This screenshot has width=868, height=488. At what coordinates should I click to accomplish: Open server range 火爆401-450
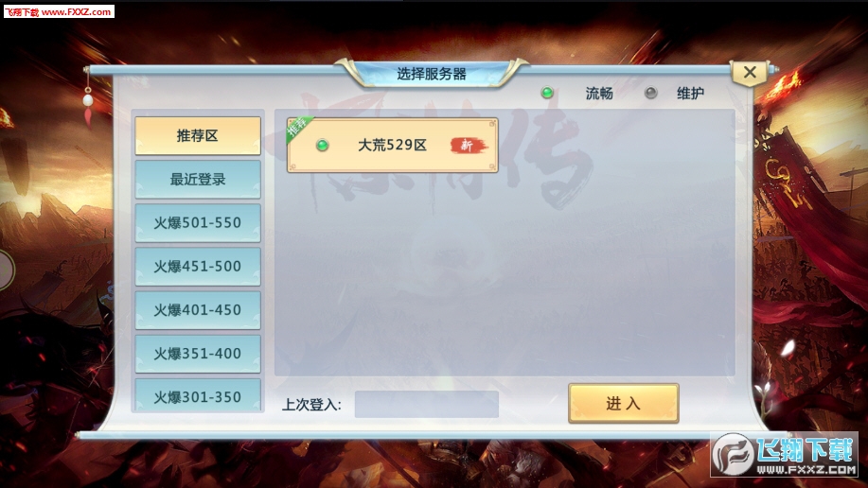pyautogui.click(x=198, y=310)
